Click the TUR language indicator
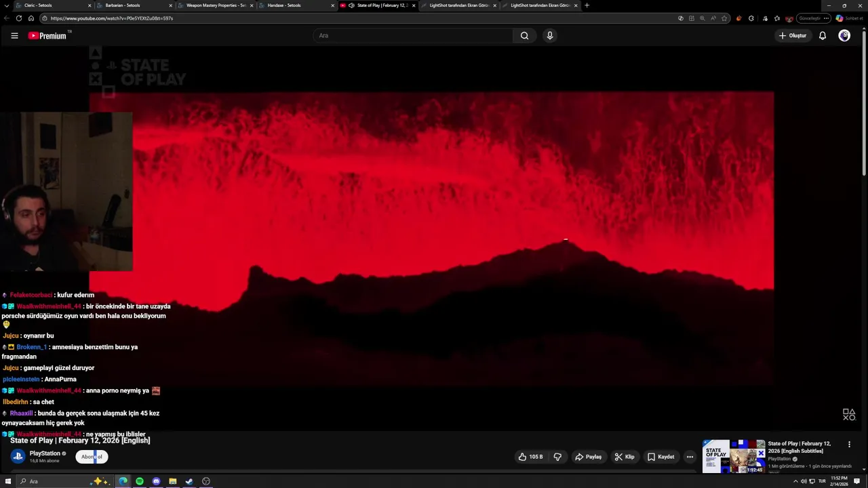The height and width of the screenshot is (488, 868). pos(822,481)
